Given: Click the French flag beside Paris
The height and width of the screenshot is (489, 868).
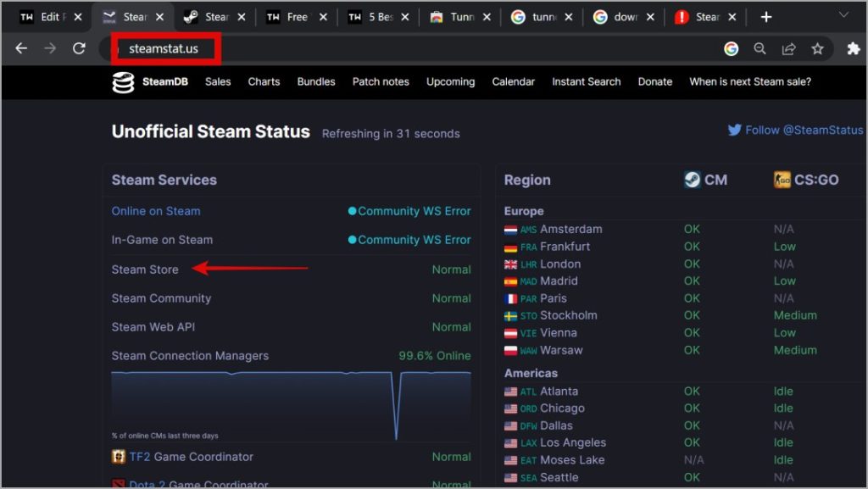Looking at the screenshot, I should point(510,298).
